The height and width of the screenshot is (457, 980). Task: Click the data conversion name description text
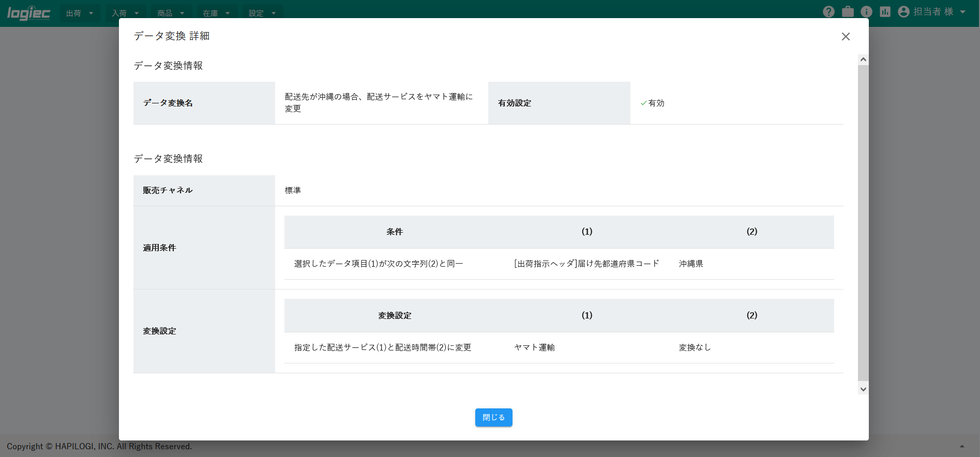(379, 102)
